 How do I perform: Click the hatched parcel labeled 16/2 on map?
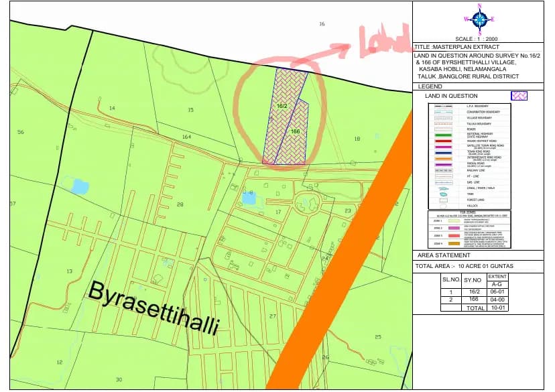click(282, 113)
